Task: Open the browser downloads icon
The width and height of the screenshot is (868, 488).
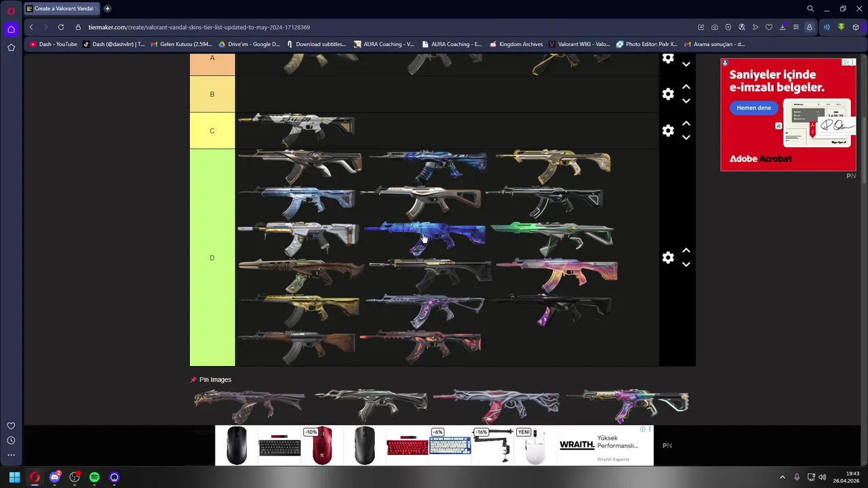Action: click(783, 27)
